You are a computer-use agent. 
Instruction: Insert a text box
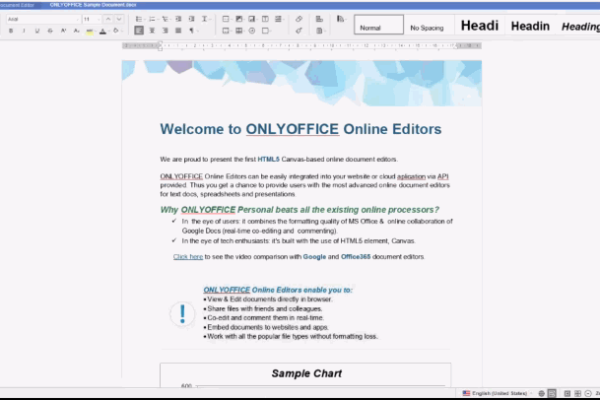(265, 19)
